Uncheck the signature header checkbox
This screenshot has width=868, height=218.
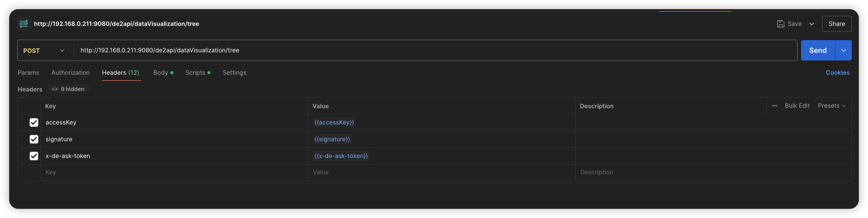click(x=34, y=139)
